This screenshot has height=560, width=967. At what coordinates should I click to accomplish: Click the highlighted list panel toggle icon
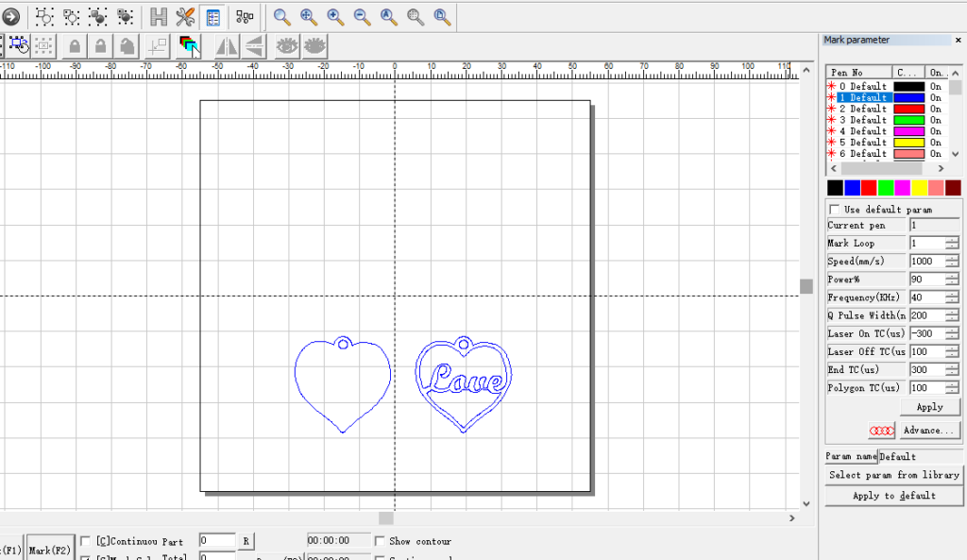tap(213, 16)
